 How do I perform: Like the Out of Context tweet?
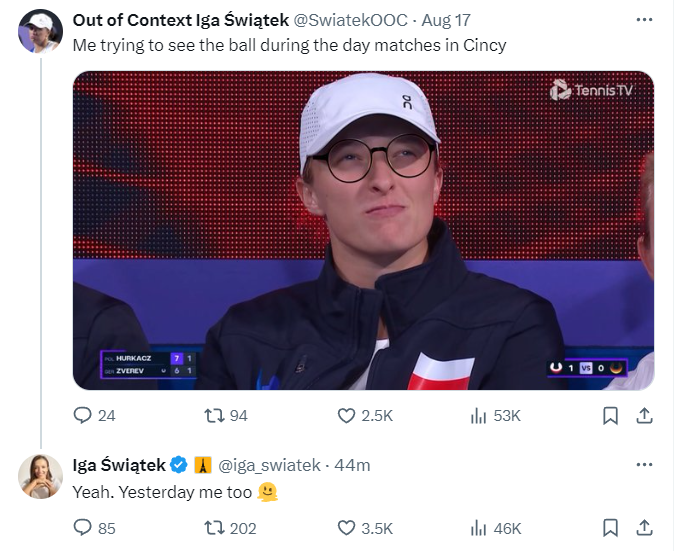346,415
